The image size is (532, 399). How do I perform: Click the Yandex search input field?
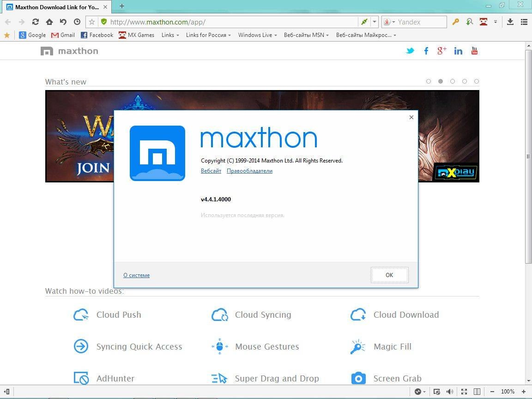click(x=421, y=22)
